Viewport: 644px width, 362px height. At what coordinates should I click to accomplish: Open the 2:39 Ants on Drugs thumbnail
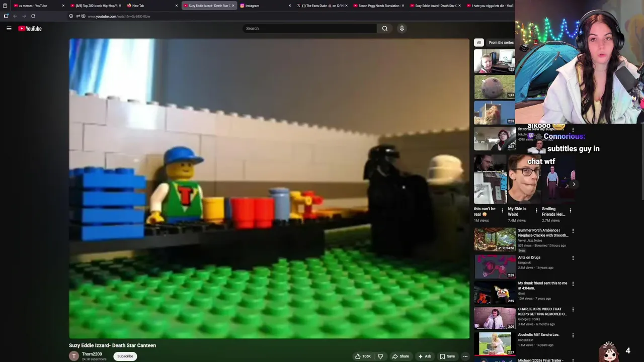point(495,266)
